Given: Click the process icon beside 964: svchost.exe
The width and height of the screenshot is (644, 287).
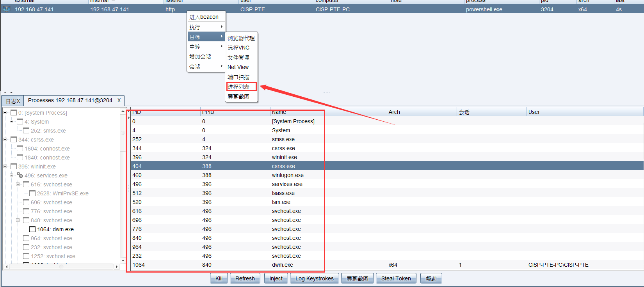Looking at the screenshot, I should (26, 238).
